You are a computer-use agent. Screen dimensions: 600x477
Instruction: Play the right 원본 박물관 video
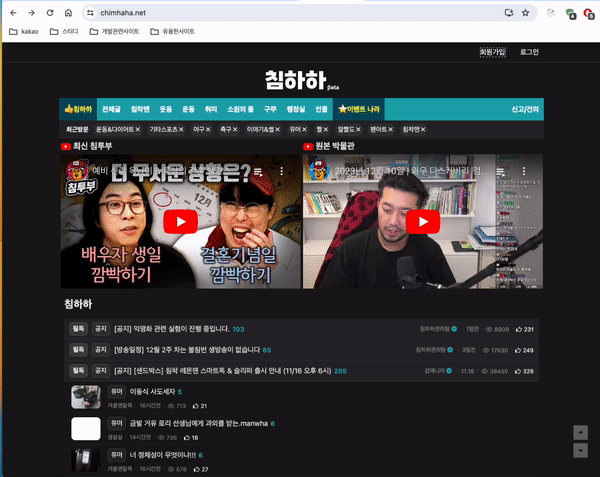[423, 222]
